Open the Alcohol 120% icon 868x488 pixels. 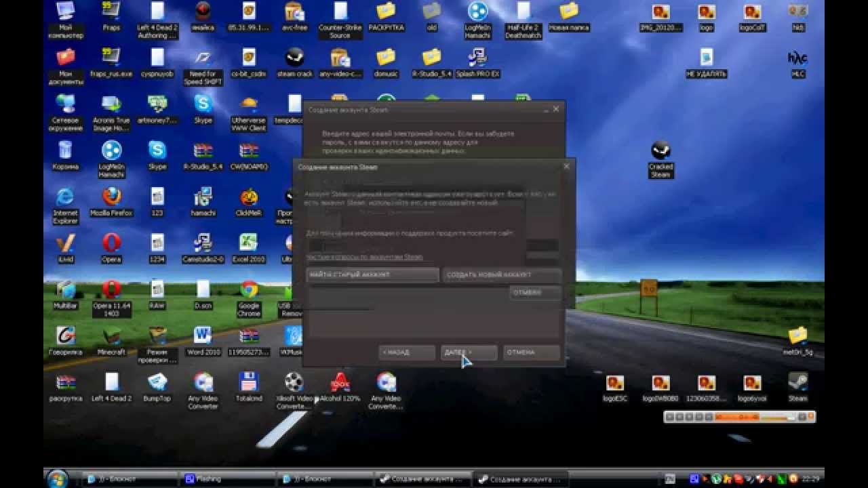(x=340, y=387)
